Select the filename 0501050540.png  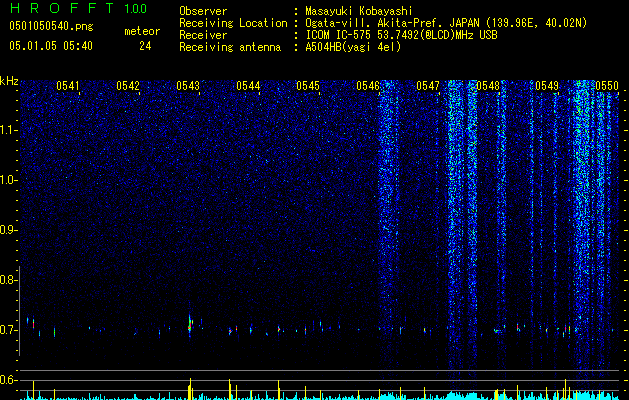click(51, 26)
